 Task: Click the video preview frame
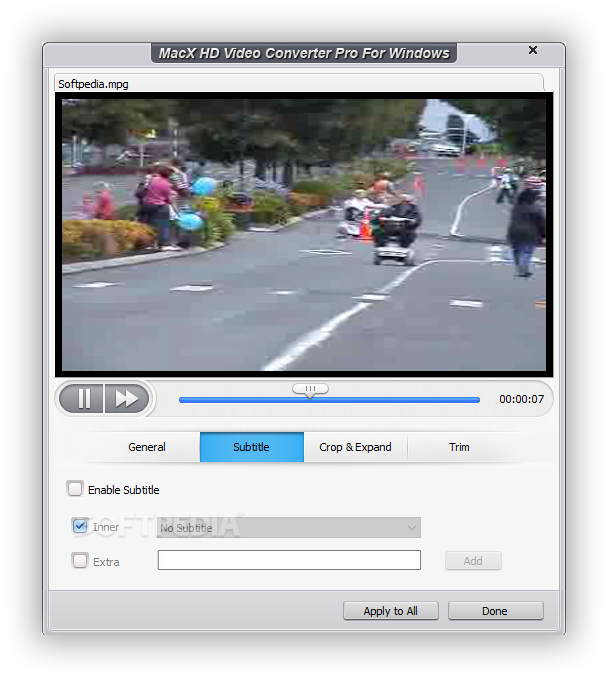pos(304,235)
